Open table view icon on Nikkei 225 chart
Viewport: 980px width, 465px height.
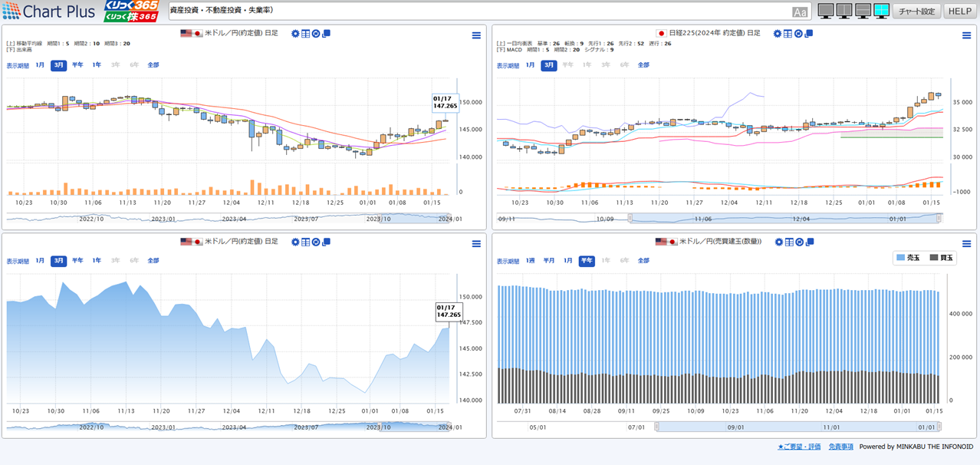pyautogui.click(x=788, y=34)
